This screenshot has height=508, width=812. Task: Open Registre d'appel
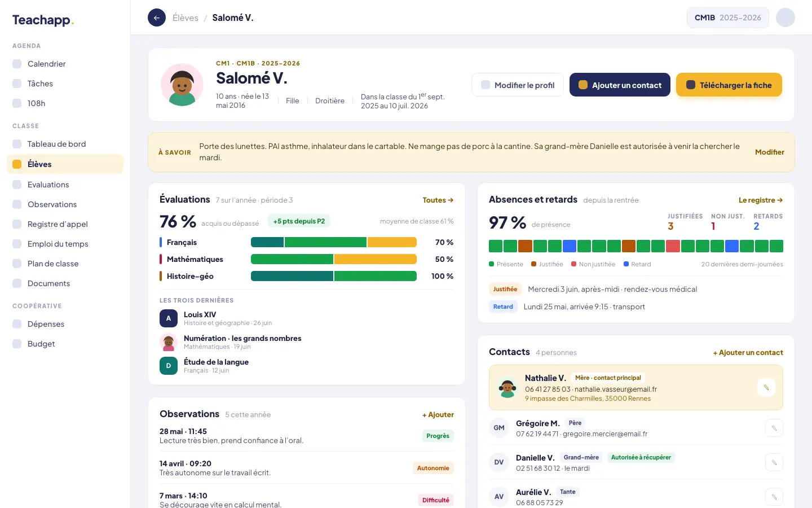tap(65, 224)
